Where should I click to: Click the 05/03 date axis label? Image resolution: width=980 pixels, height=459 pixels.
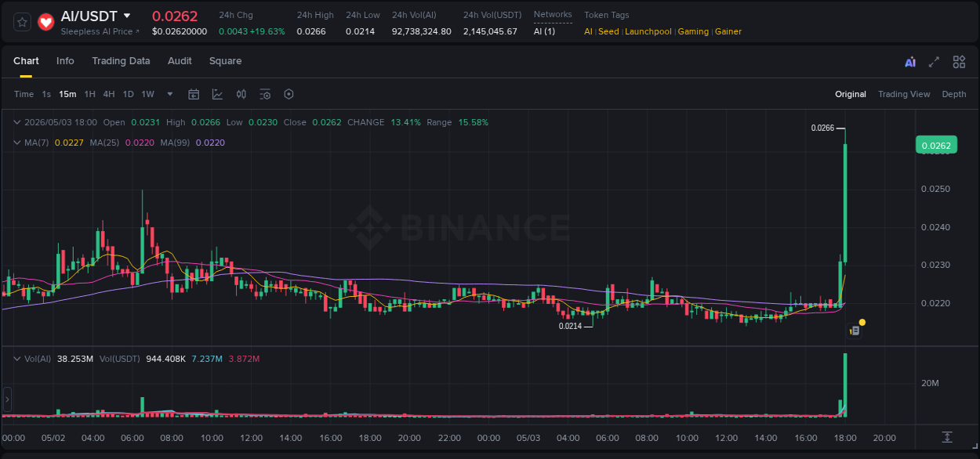[528, 438]
